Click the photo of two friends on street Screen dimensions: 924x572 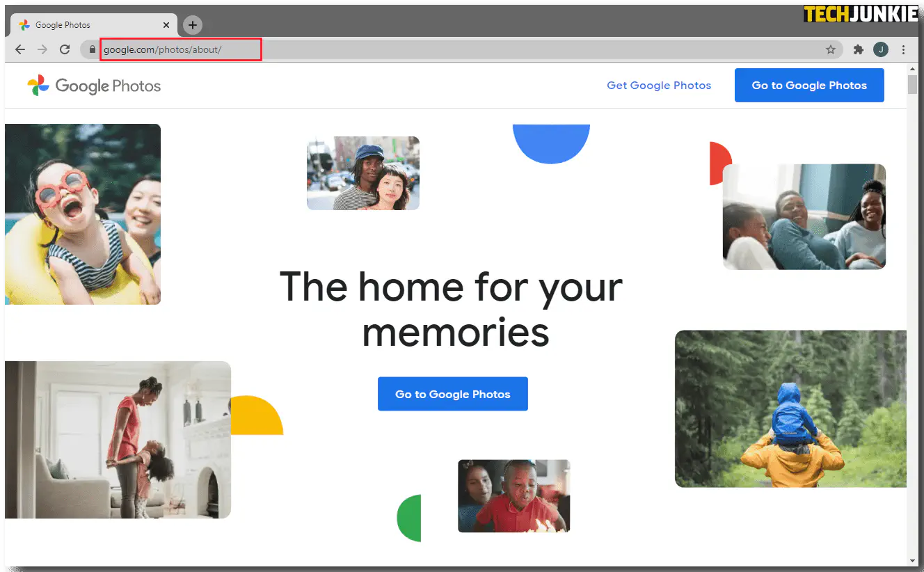point(363,173)
